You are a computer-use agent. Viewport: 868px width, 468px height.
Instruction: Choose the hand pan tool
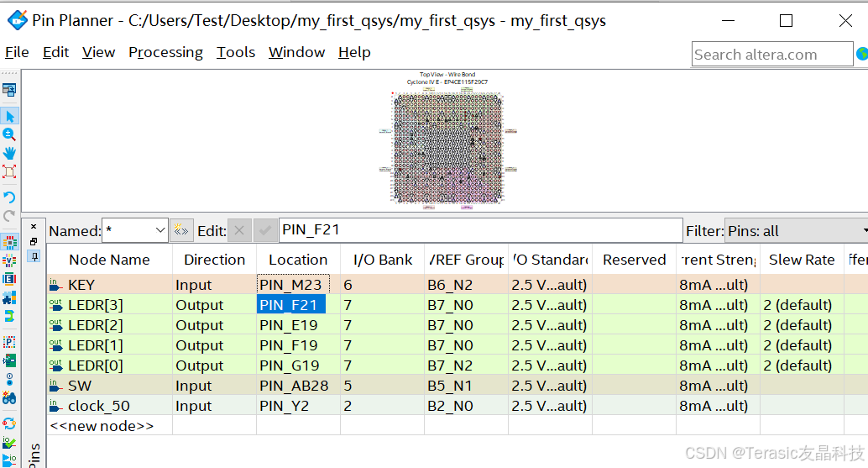pos(9,154)
